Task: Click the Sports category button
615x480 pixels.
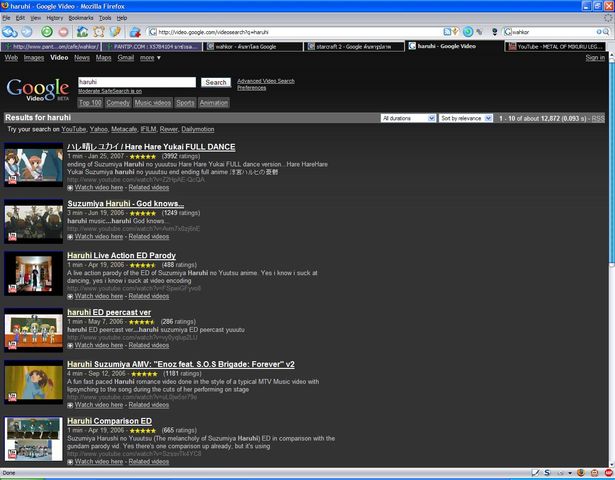Action: 185,103
